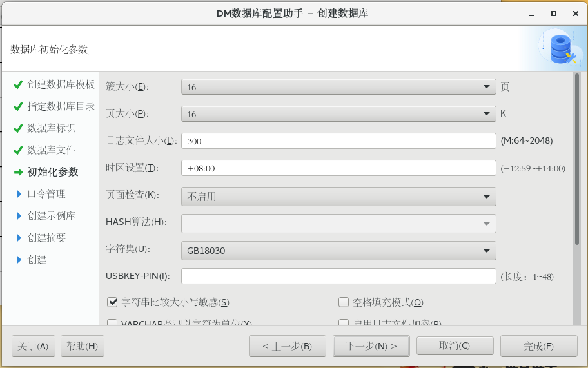
Task: Click the blue triangle beside 创建摘要
Action: (19, 238)
